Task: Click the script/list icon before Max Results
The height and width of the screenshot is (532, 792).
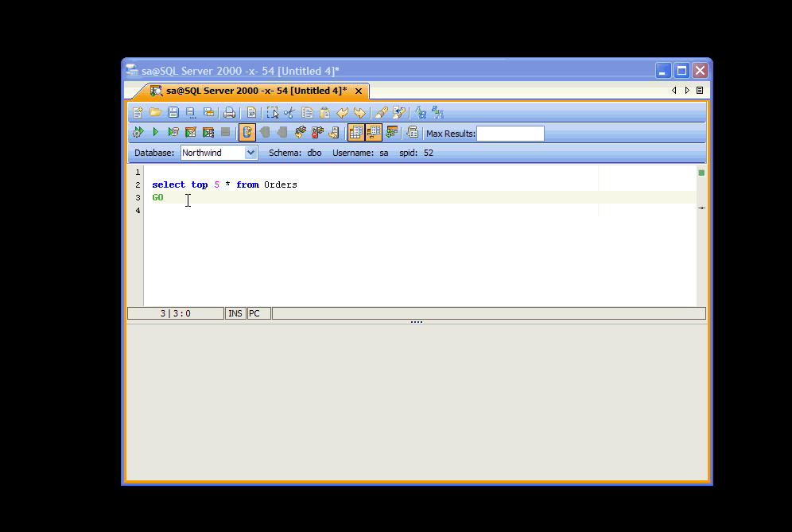Action: (412, 132)
